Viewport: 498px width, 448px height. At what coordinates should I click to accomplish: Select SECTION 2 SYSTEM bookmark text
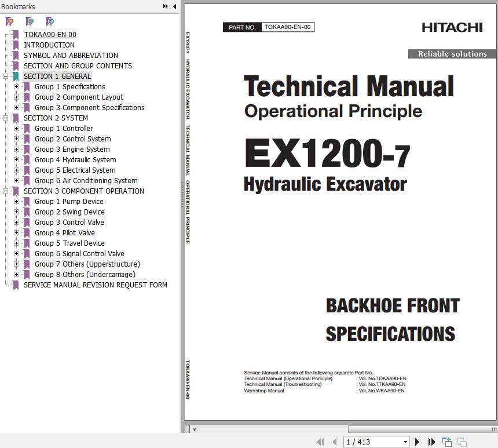[56, 118]
